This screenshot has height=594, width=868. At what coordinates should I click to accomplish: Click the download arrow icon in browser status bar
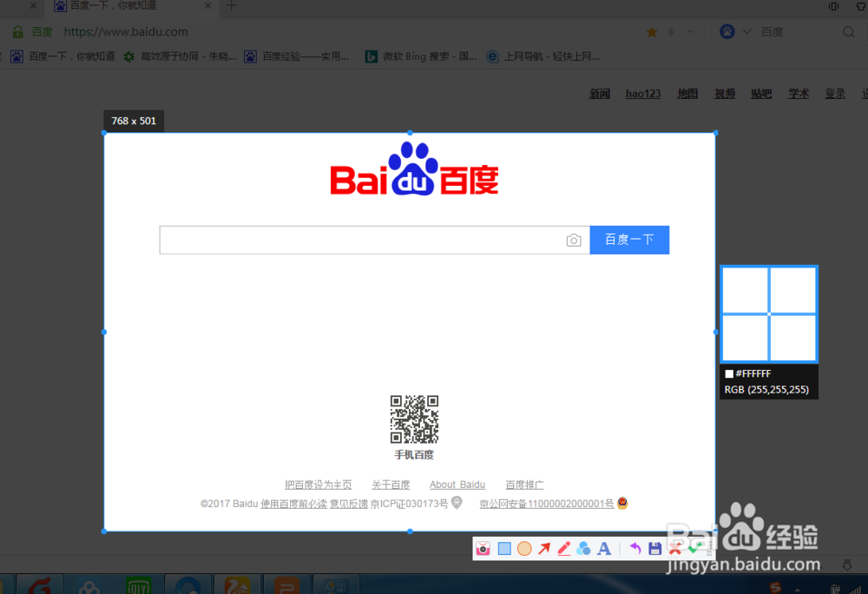click(x=847, y=564)
